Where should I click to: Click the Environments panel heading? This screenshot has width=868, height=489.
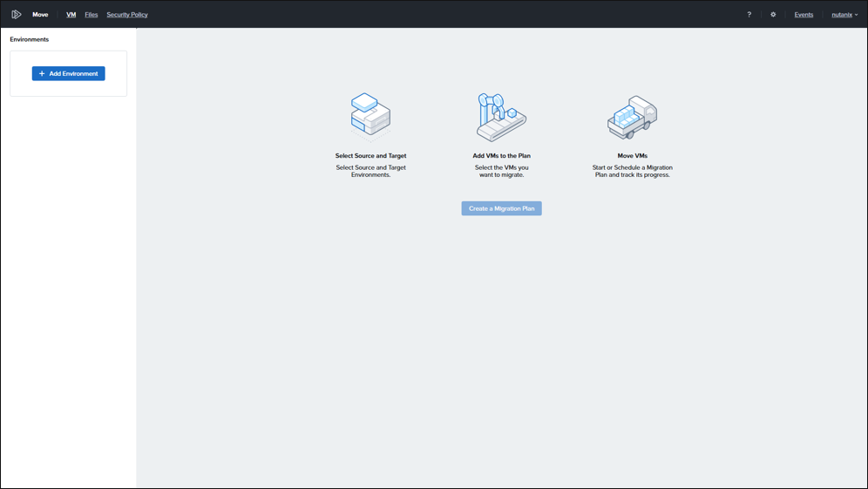pos(30,39)
